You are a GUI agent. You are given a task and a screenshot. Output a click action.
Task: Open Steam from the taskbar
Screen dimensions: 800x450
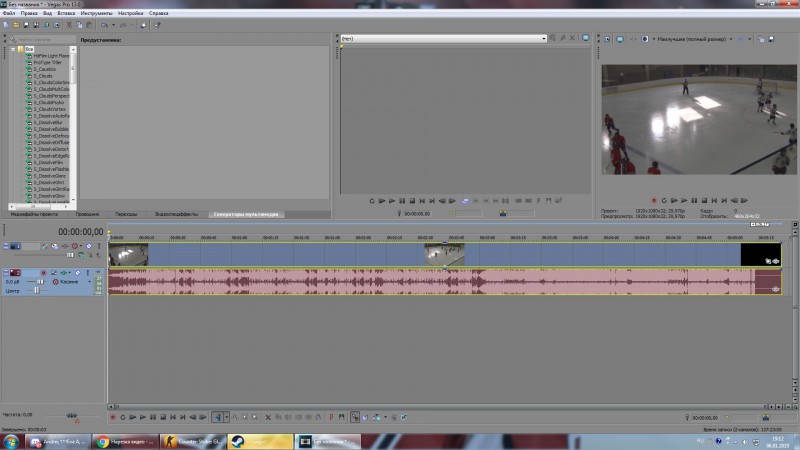[260, 442]
